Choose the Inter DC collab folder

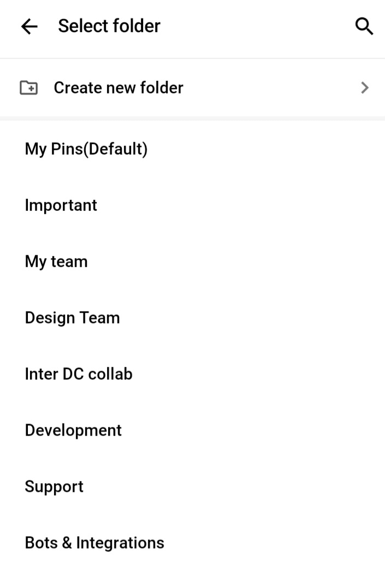(x=192, y=374)
